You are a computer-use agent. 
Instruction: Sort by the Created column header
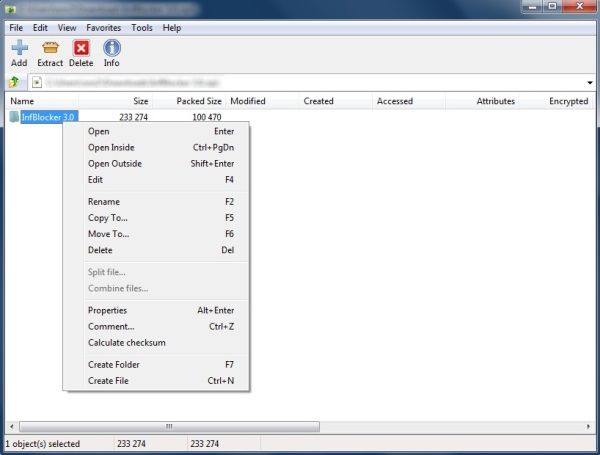(x=335, y=101)
